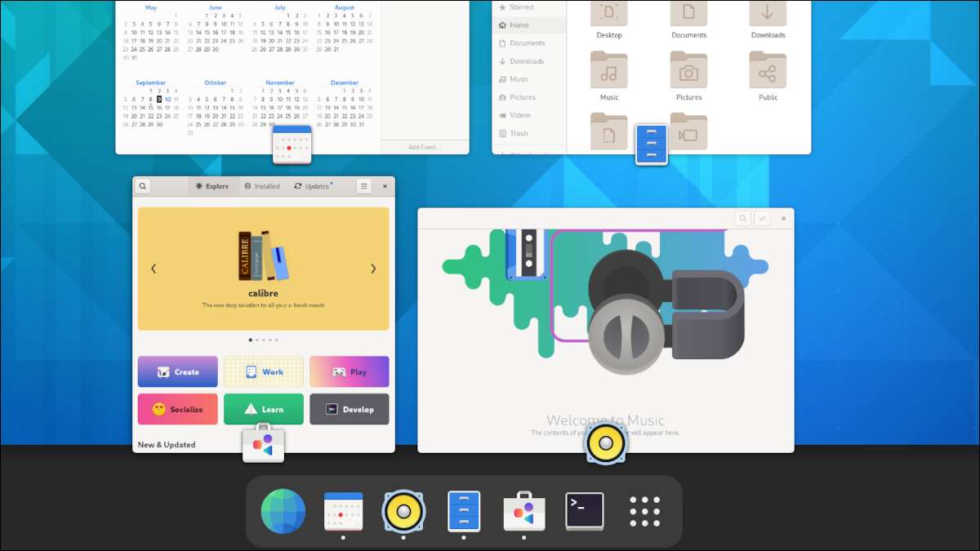Click the November month heading in Calendar
The image size is (980, 551).
[x=280, y=82]
